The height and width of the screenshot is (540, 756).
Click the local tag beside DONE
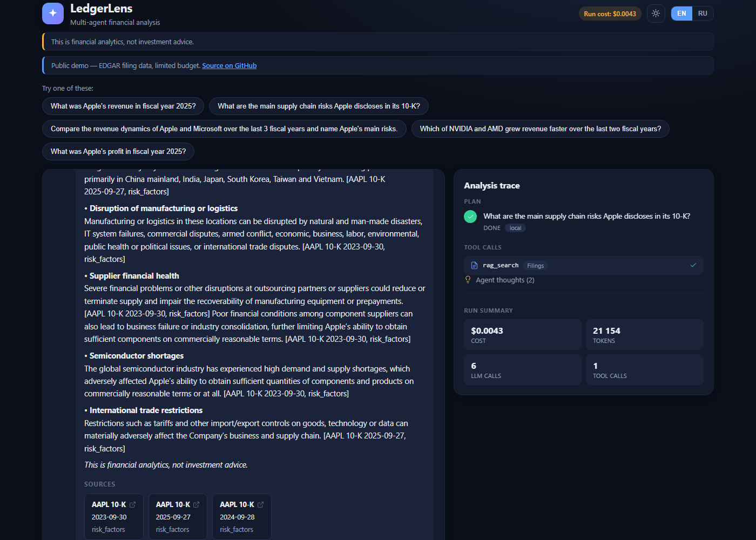click(x=516, y=228)
